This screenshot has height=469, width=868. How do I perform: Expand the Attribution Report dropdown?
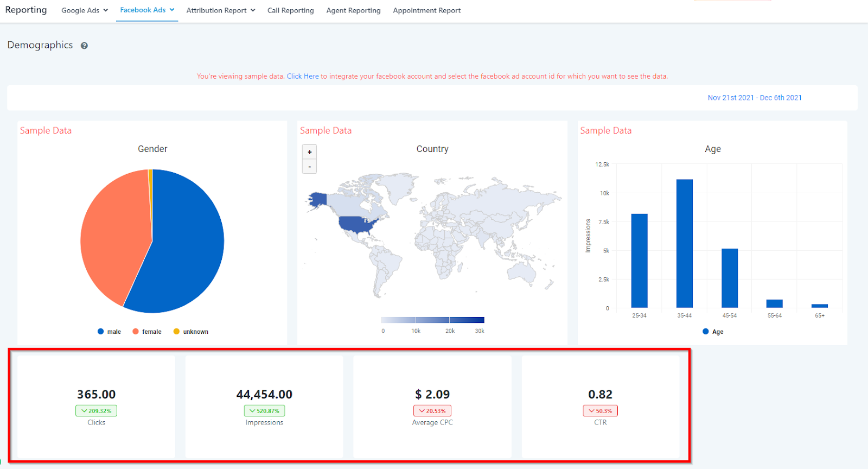(x=221, y=10)
